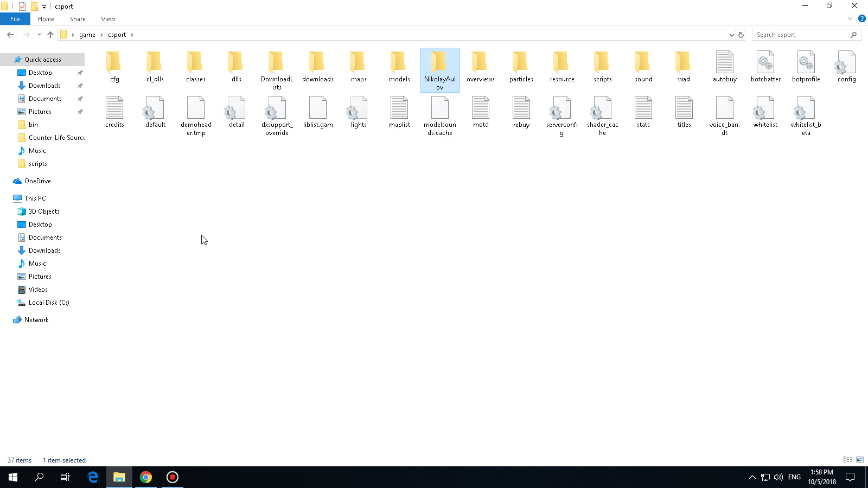
Task: Expand the ribbon with the chevron
Action: (x=850, y=18)
